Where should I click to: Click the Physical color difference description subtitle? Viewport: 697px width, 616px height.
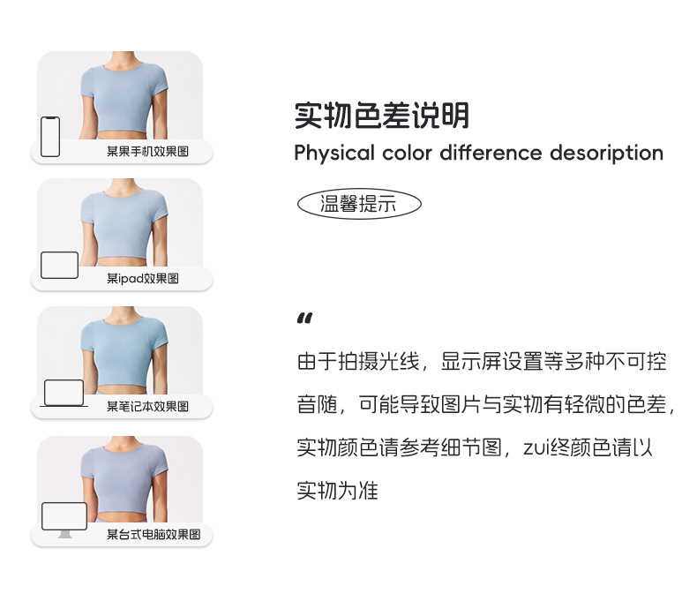pos(479,153)
